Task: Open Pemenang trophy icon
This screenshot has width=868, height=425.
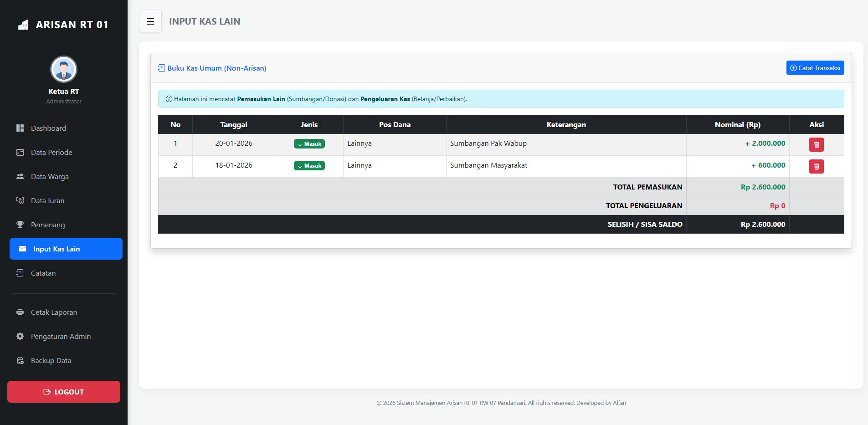Action: click(20, 225)
